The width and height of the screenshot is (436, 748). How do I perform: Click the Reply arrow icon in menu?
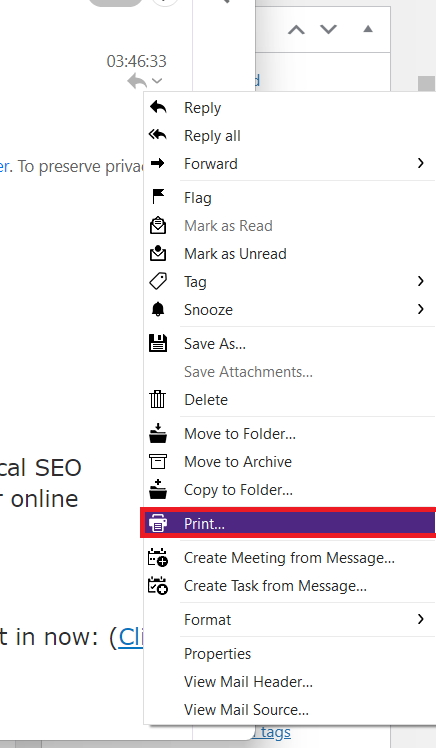pos(158,107)
